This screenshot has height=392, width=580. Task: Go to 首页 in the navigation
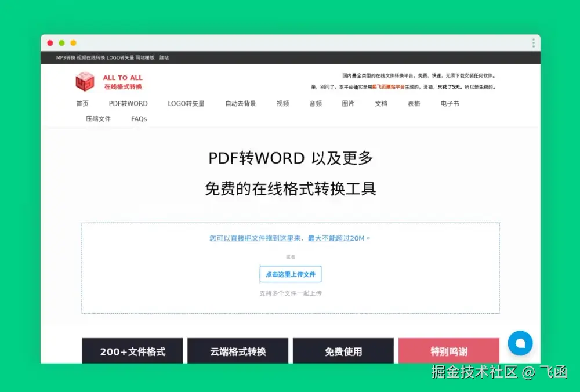pos(82,104)
